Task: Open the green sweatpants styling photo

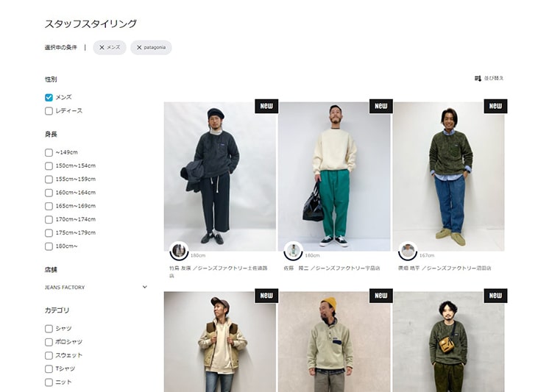Action: (x=334, y=177)
